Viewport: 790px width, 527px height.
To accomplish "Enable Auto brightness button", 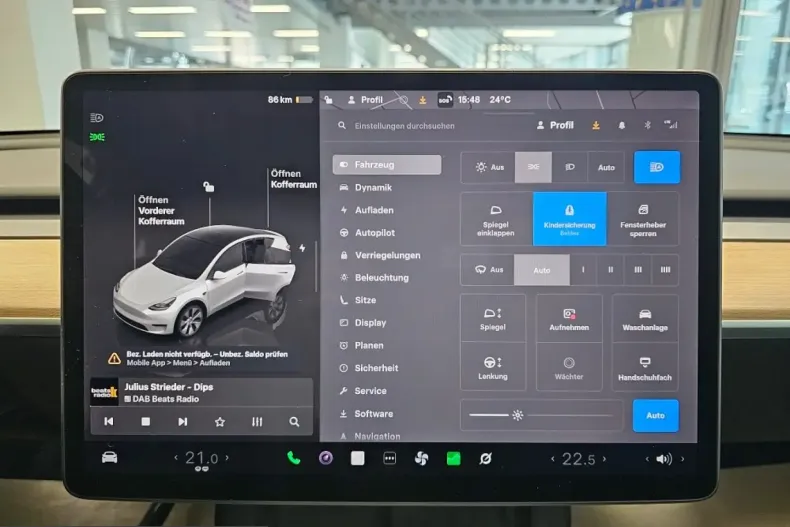I will click(655, 416).
